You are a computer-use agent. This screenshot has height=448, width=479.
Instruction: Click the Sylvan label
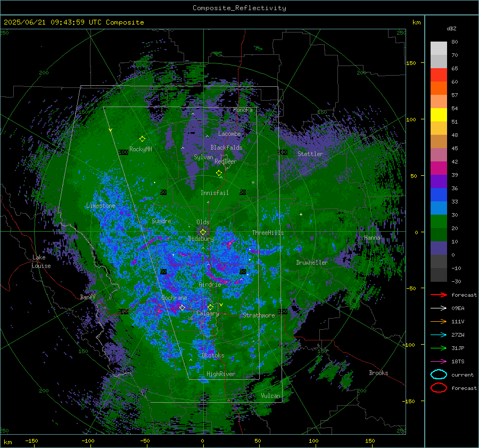tap(203, 157)
